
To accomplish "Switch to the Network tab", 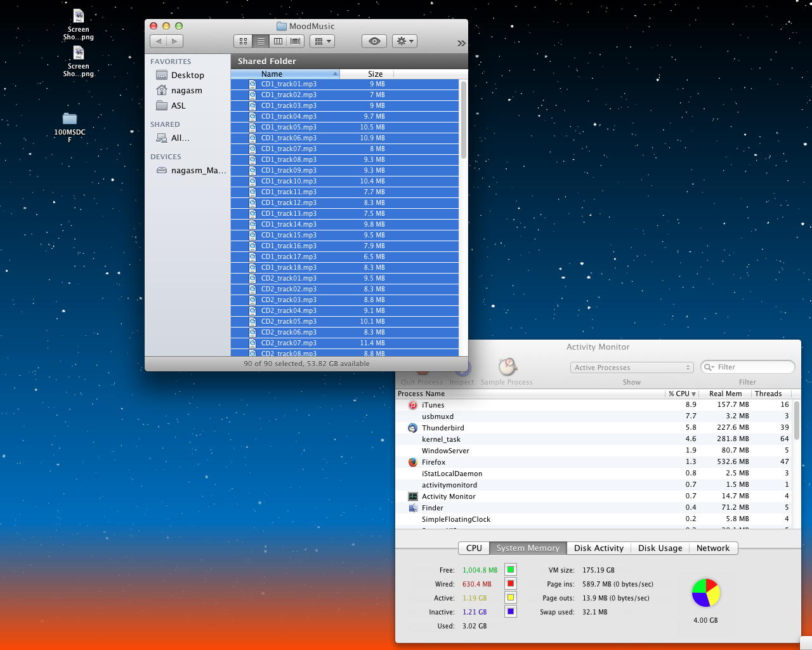I will 712,548.
